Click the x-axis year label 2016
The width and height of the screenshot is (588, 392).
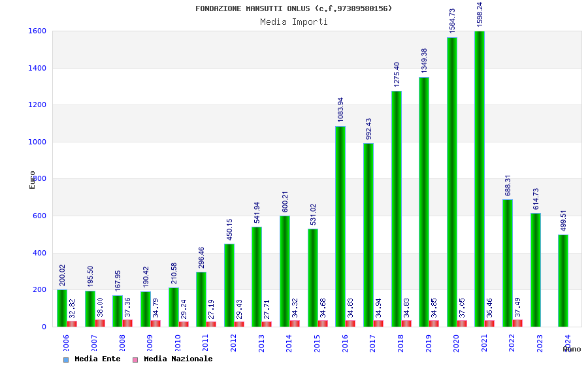345,343
